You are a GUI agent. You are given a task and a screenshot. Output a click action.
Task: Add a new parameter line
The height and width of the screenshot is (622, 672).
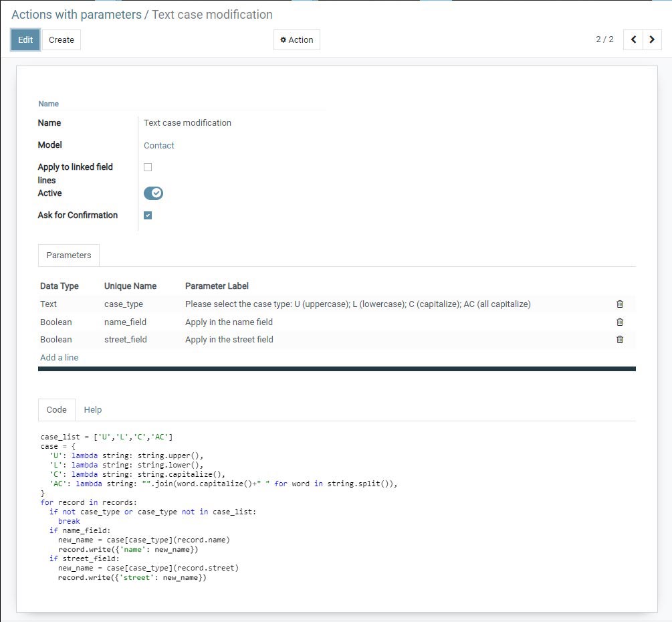pos(59,357)
